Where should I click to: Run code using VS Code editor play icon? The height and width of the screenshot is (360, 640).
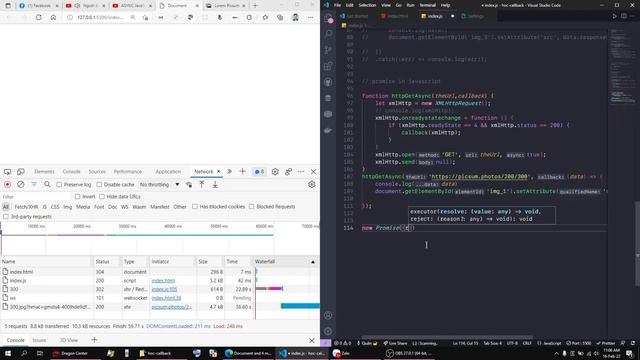click(615, 16)
